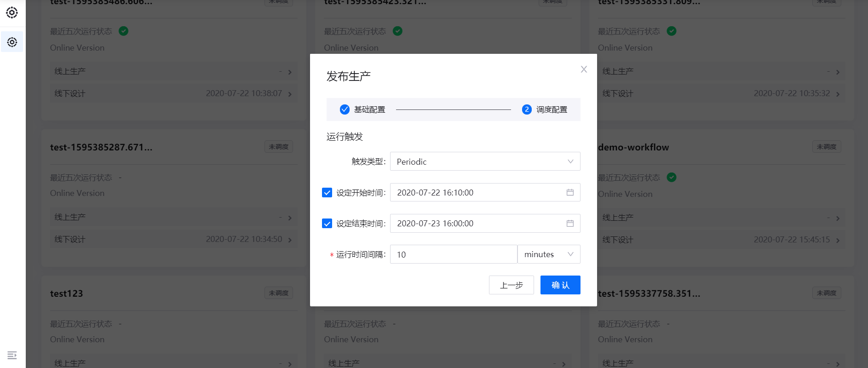Click the 基础配置 completed step icon
The width and height of the screenshot is (868, 368).
(345, 109)
